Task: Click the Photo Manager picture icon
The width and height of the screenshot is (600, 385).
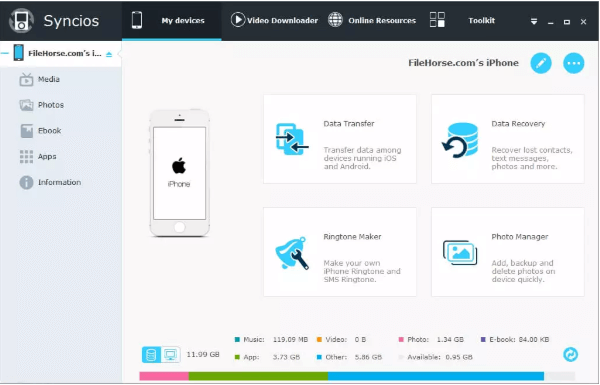Action: [460, 252]
